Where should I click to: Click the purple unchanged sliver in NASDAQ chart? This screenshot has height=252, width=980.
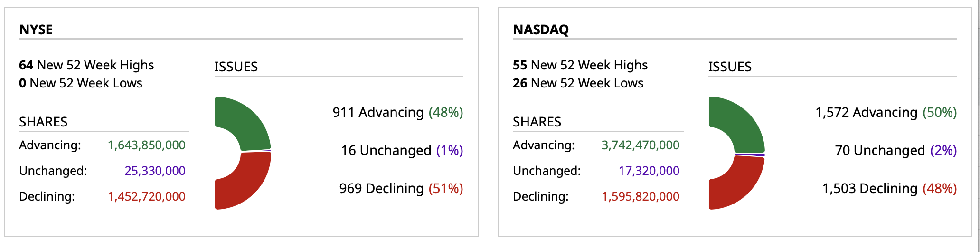pos(750,155)
